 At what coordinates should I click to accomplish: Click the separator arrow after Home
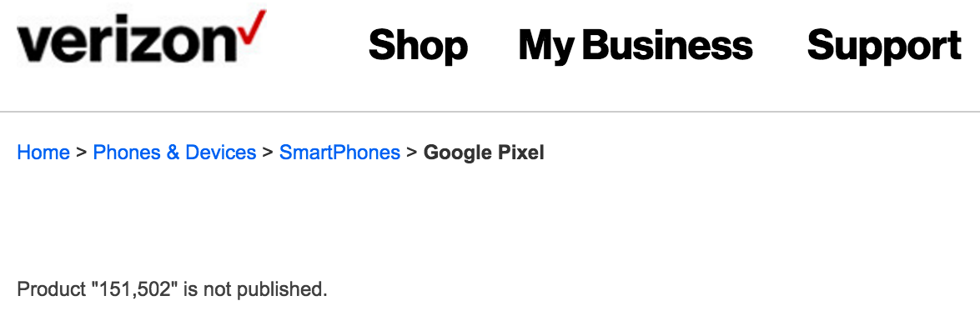[x=81, y=153]
